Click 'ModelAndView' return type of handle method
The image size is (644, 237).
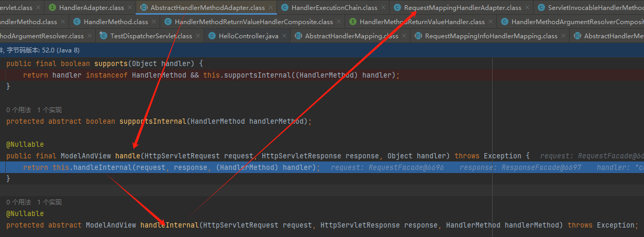point(86,156)
